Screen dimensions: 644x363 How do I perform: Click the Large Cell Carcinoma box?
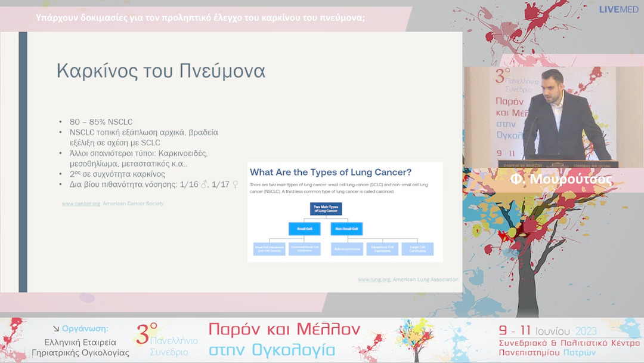click(x=417, y=249)
